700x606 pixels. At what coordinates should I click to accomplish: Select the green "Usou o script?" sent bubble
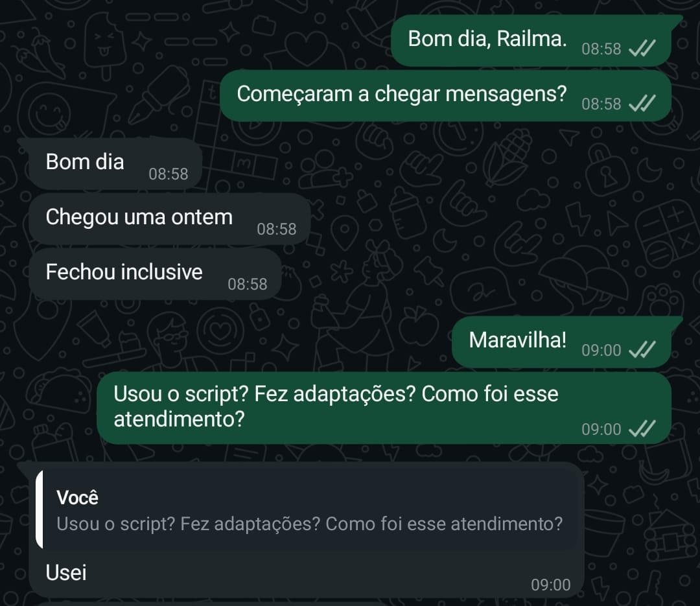[x=336, y=406]
